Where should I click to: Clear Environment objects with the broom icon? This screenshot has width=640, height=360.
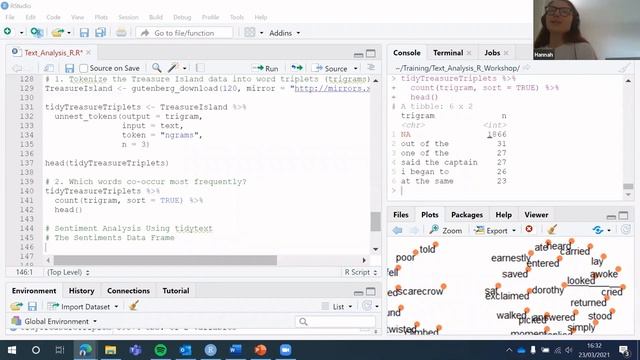coord(133,306)
